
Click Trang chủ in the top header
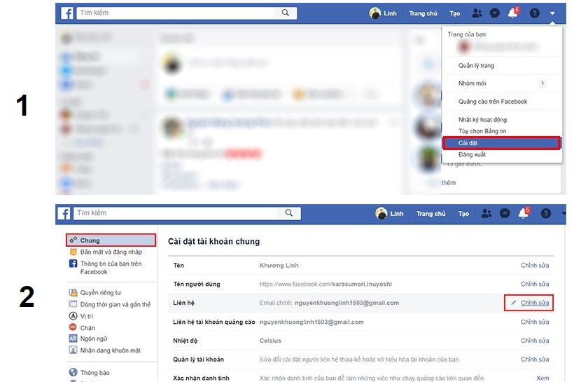click(x=423, y=13)
